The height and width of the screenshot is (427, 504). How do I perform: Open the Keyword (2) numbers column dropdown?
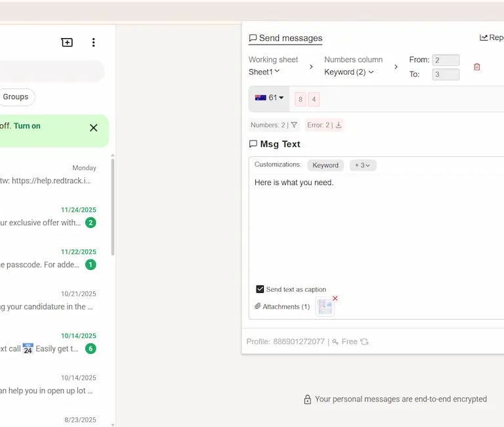(x=348, y=72)
